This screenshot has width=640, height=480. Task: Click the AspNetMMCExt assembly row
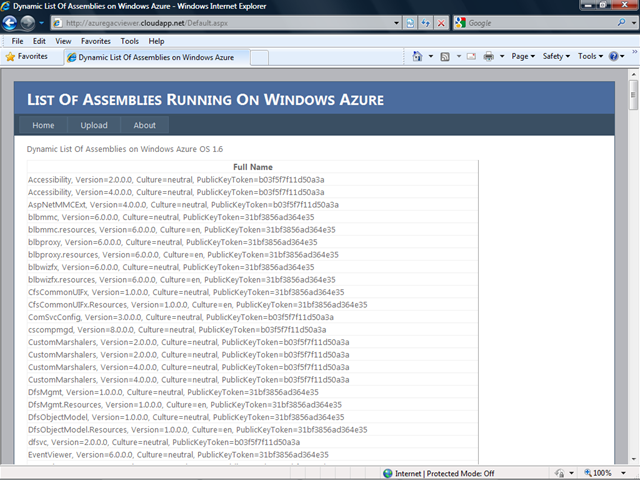[253, 204]
